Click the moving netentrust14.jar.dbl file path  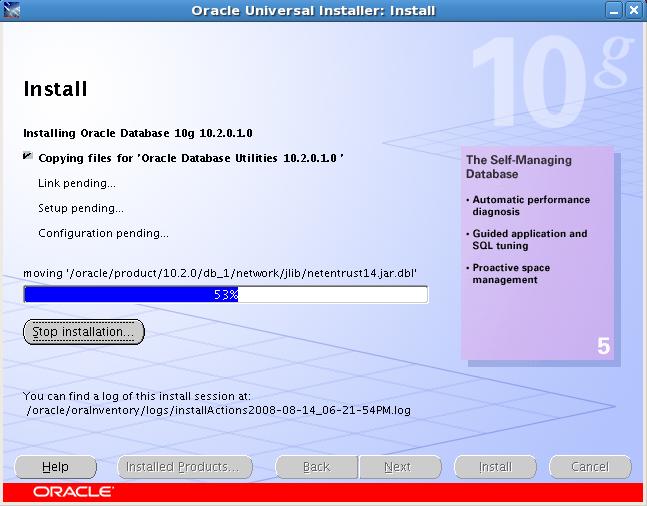220,273
